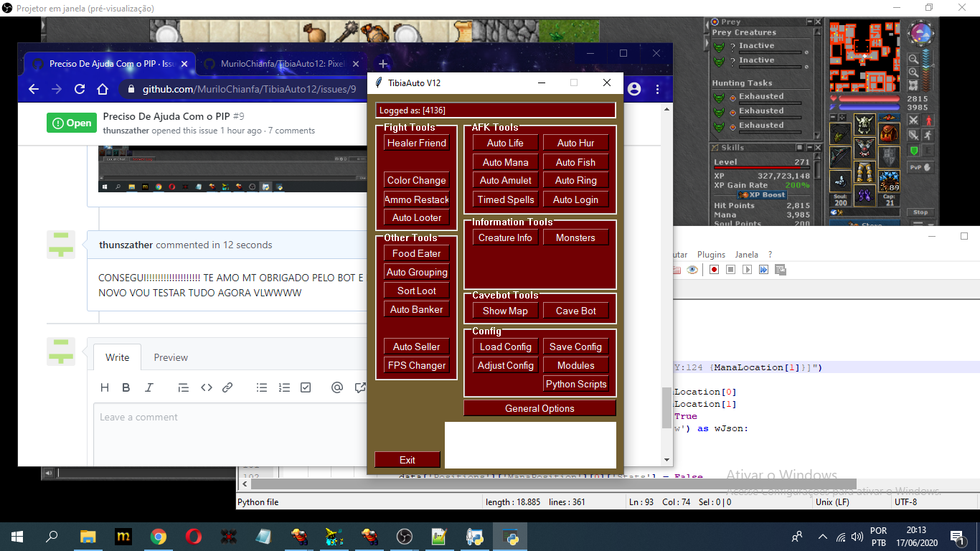Switch to Preview tab in GitHub comment box
980x551 pixels.
click(171, 357)
